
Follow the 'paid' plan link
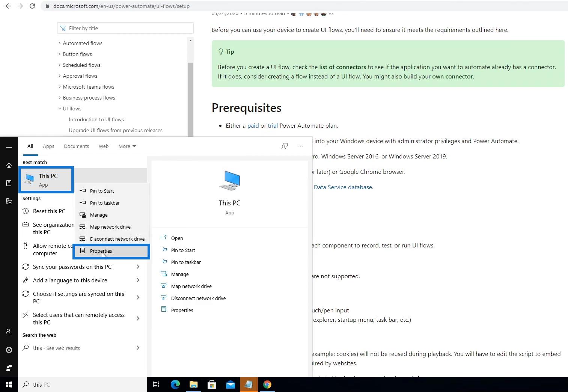[x=253, y=126]
